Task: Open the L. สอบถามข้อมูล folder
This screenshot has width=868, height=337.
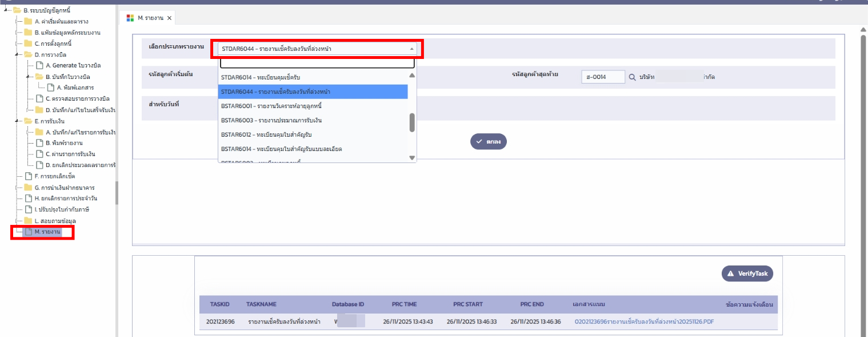Action: point(55,221)
